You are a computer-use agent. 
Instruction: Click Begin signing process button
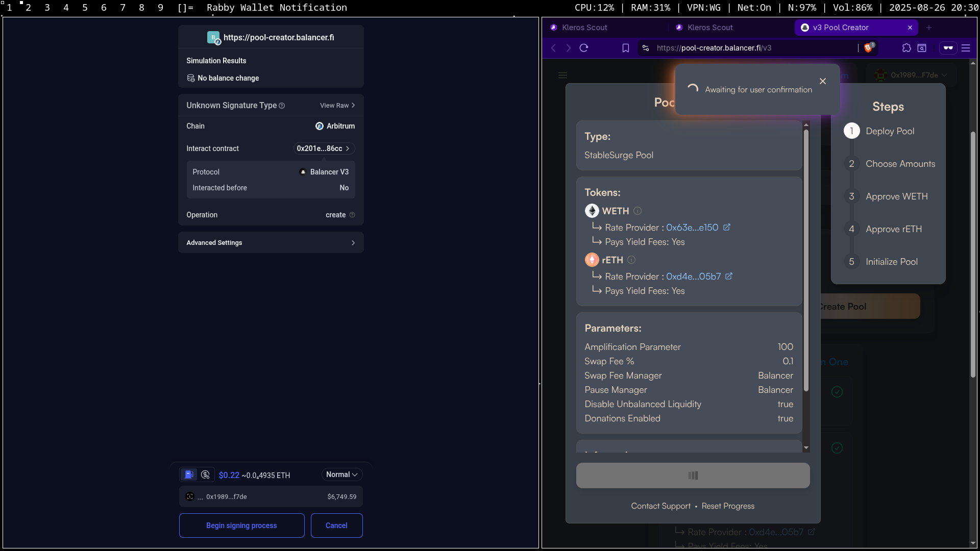click(241, 525)
